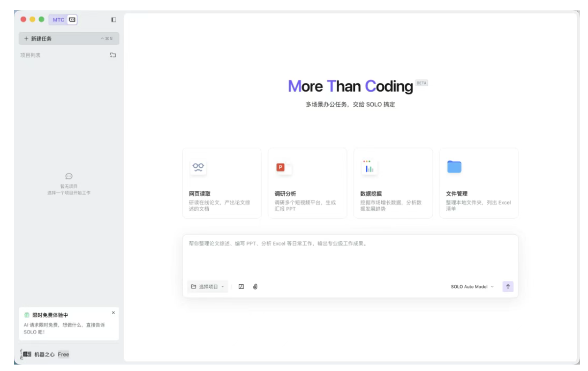Send the prompt with the up-arrow icon

tap(507, 286)
